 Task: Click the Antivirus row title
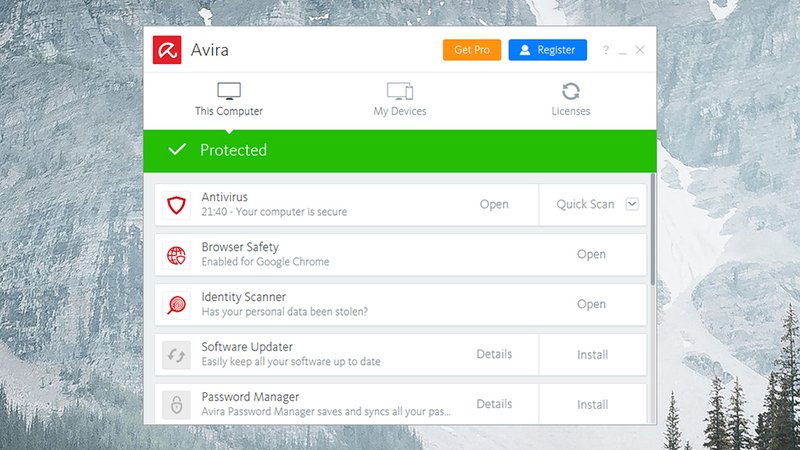(224, 197)
